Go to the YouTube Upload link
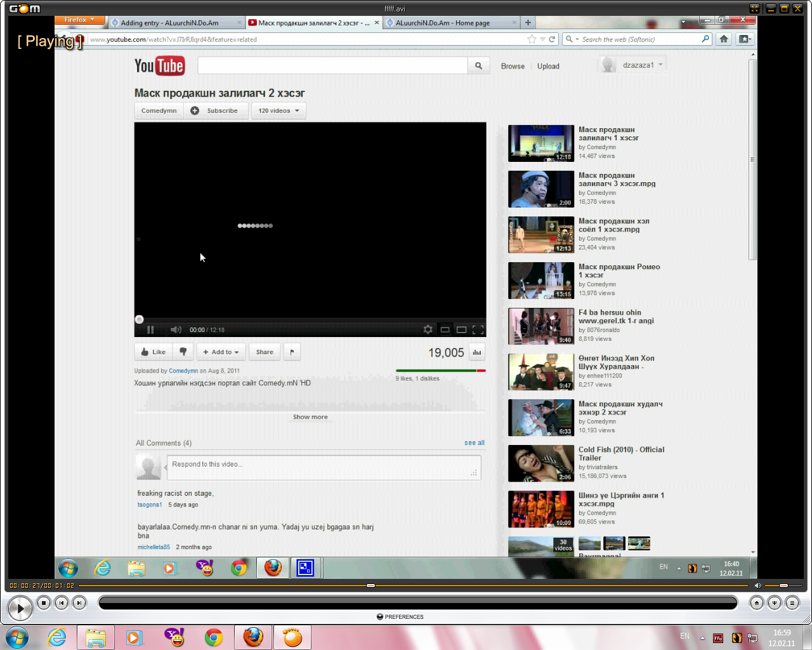Image resolution: width=812 pixels, height=650 pixels. click(x=548, y=66)
